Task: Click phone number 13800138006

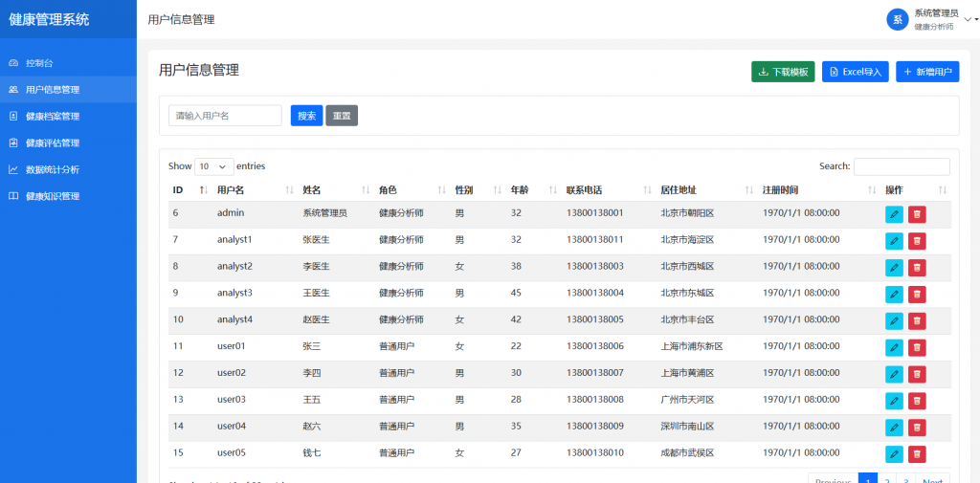Action: (595, 346)
